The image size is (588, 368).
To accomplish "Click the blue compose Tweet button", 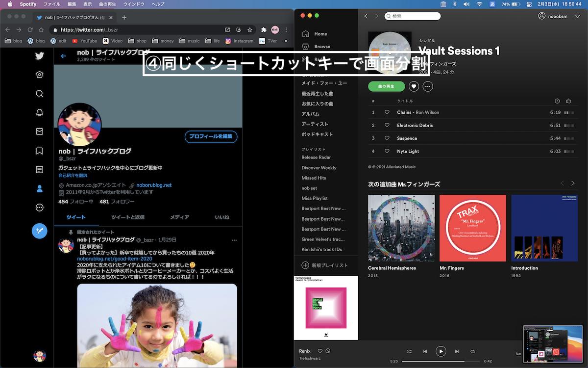I will (x=40, y=231).
